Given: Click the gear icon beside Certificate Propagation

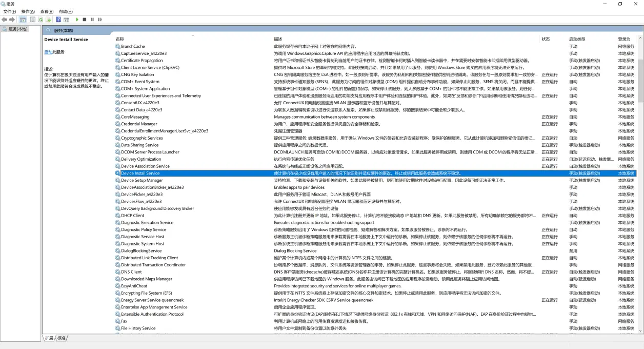Looking at the screenshot, I should [117, 61].
